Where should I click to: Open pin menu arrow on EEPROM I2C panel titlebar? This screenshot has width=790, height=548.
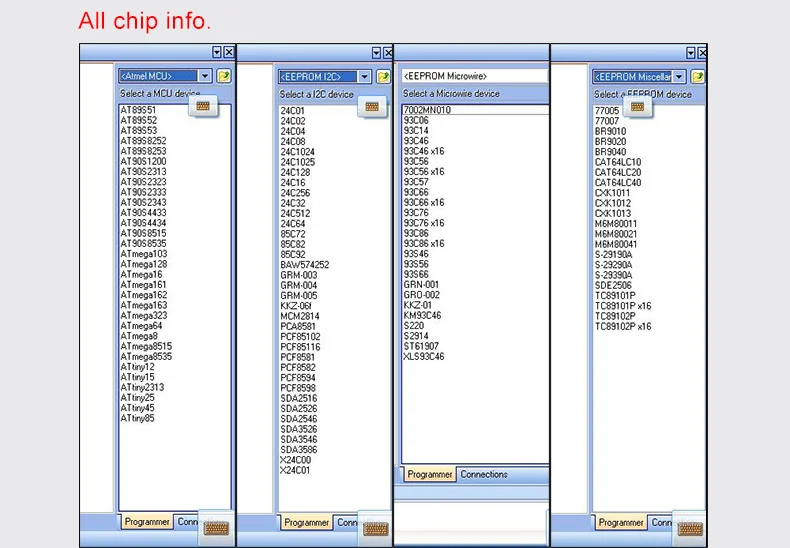click(376, 52)
